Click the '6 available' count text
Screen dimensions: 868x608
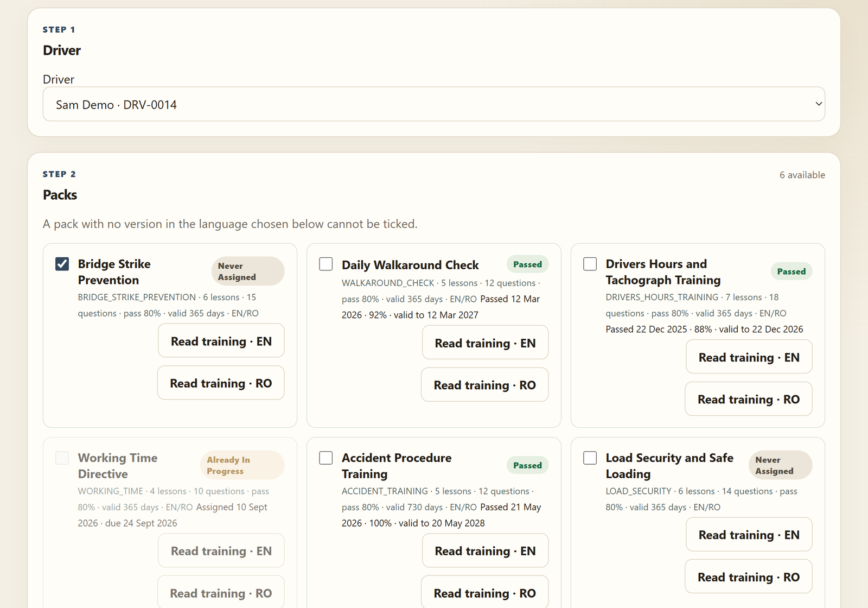802,175
